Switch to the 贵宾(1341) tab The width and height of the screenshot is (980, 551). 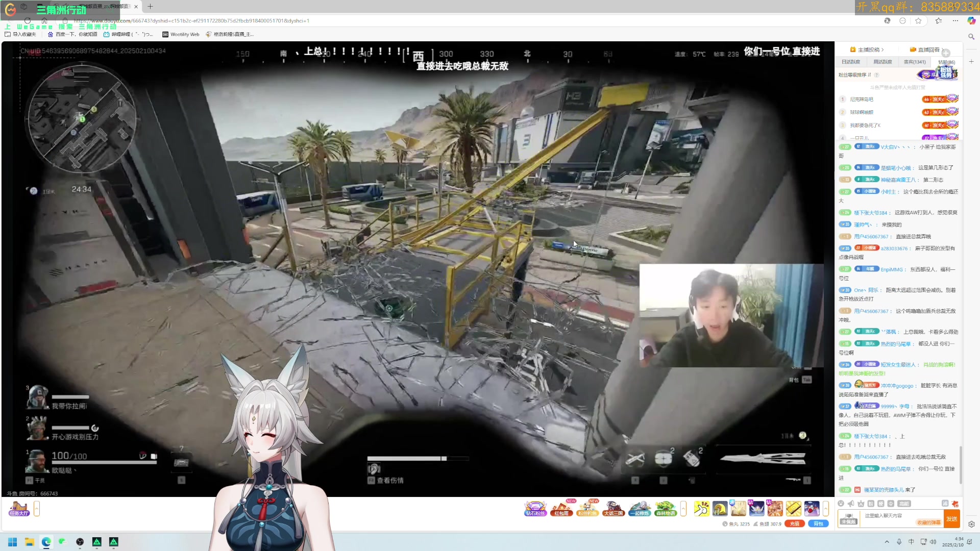[915, 62]
